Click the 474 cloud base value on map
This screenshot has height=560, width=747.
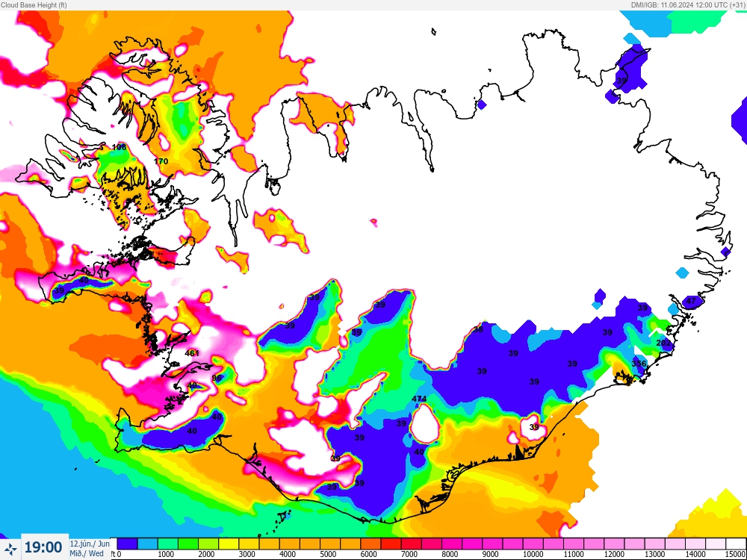419,399
